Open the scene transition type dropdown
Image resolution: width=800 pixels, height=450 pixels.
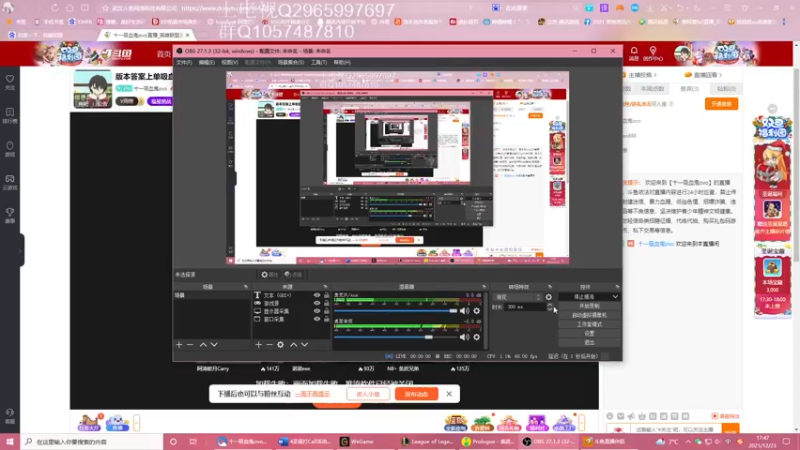(x=517, y=297)
